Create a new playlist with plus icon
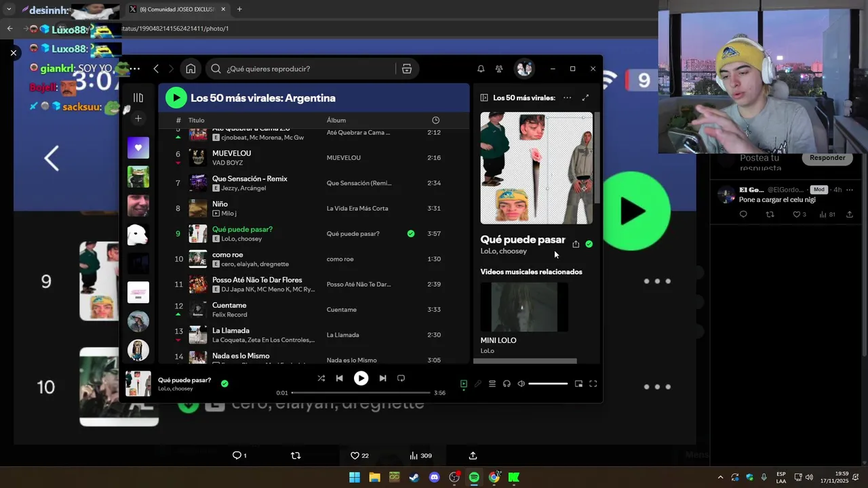 click(x=138, y=119)
